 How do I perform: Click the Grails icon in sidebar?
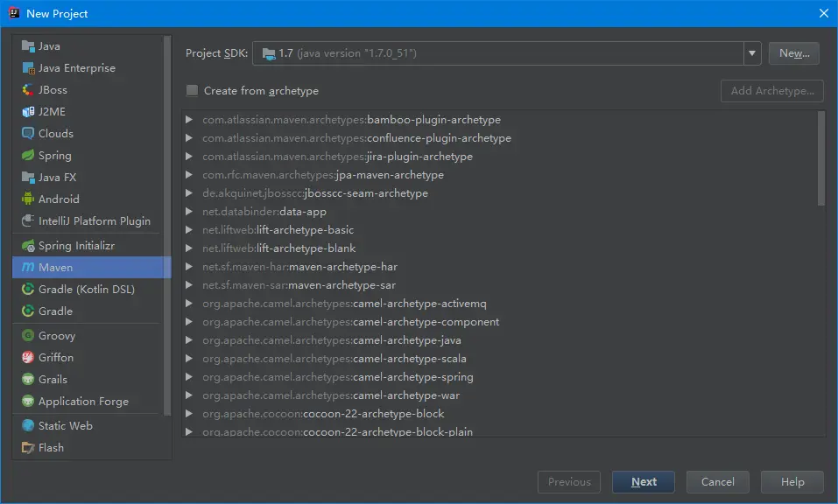tap(28, 380)
